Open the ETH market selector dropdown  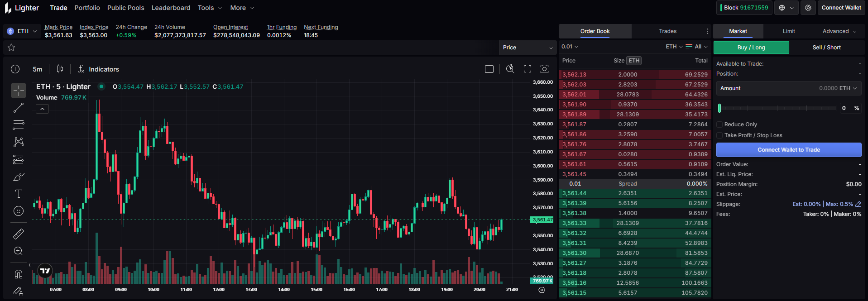(23, 31)
